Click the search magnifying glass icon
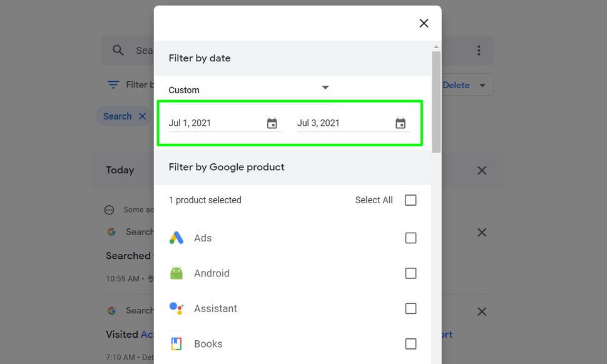This screenshot has height=364, width=607. pyautogui.click(x=118, y=50)
